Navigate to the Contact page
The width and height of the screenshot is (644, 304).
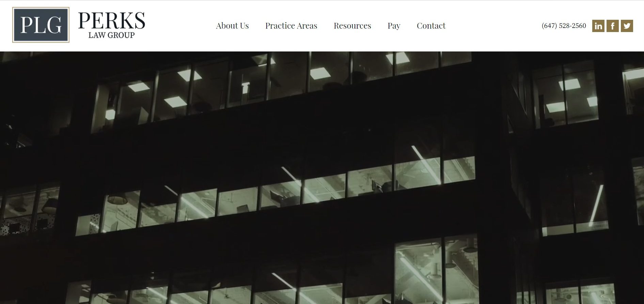coord(431,26)
